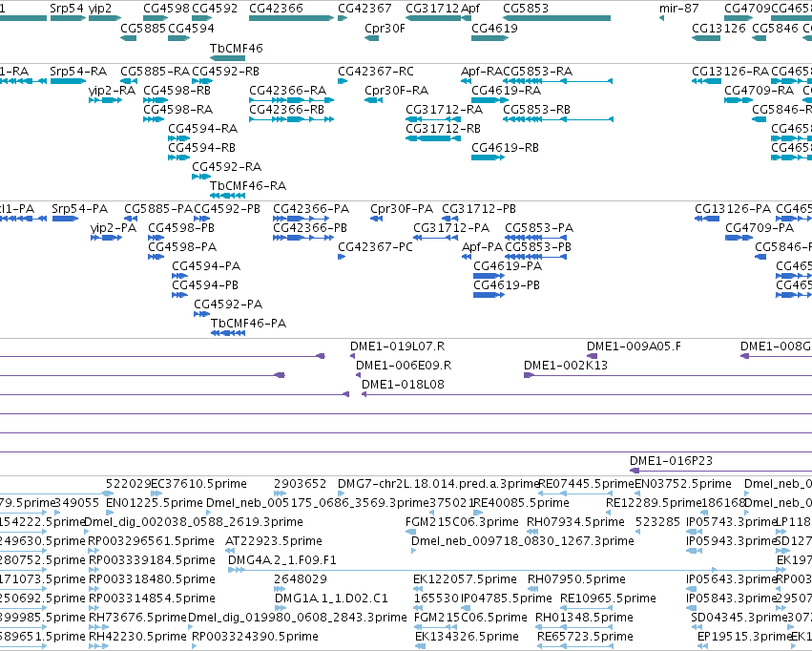Click the Cpr30F gene label
The height and width of the screenshot is (651, 812).
tap(385, 29)
